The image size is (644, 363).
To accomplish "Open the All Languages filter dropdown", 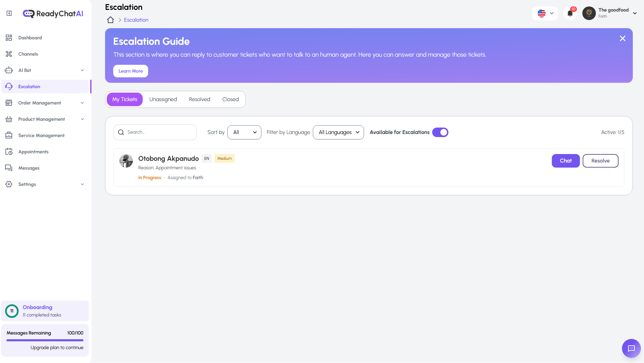I will [x=338, y=132].
